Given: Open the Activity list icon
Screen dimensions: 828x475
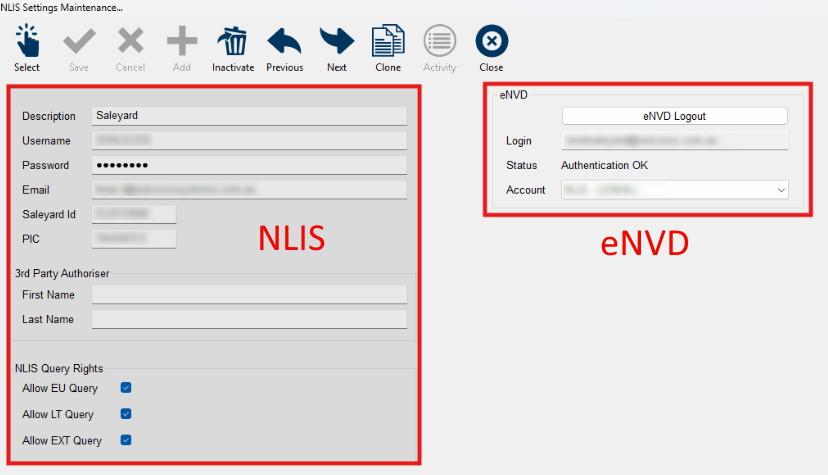Looking at the screenshot, I should pyautogui.click(x=440, y=42).
